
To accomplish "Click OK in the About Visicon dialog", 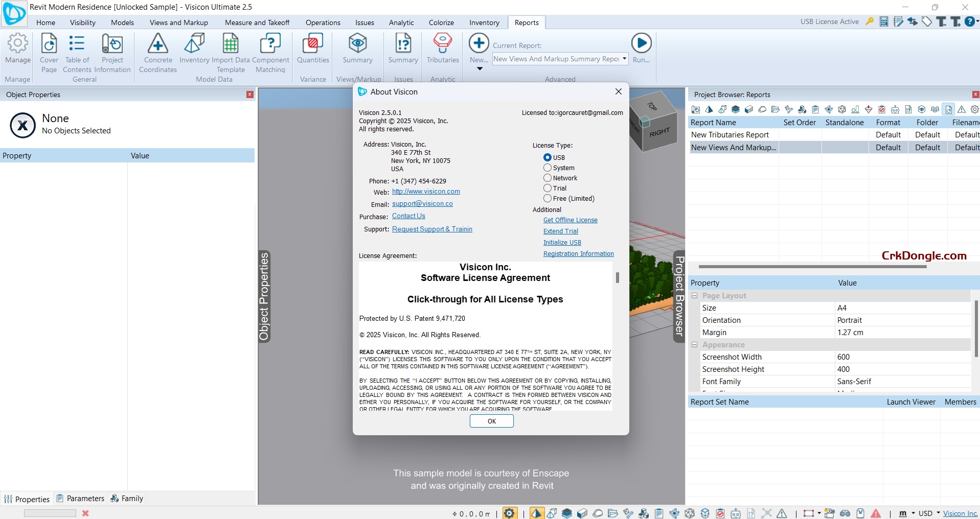I will (491, 421).
